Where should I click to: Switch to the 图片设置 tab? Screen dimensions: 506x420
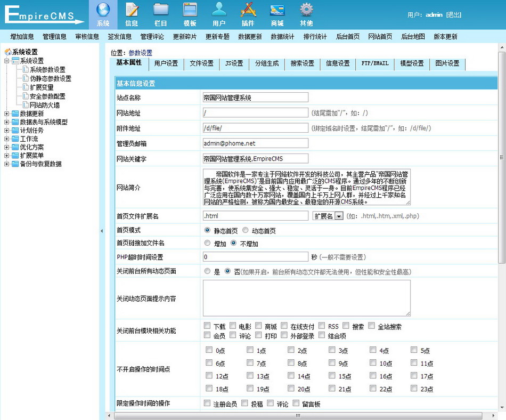click(447, 63)
